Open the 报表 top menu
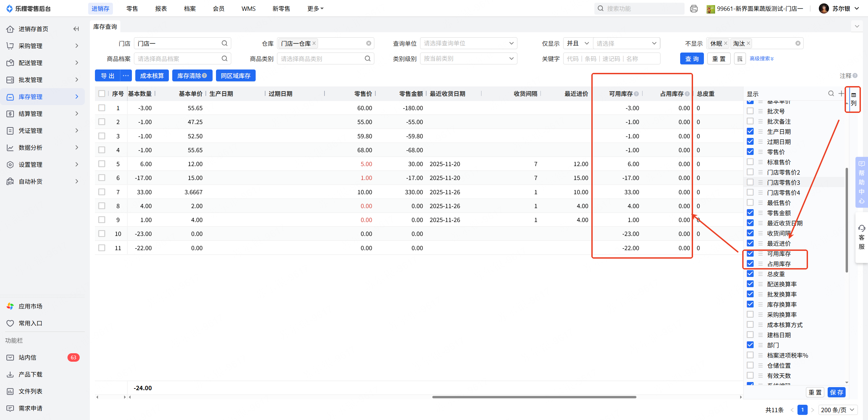The height and width of the screenshot is (420, 868). (x=161, y=9)
